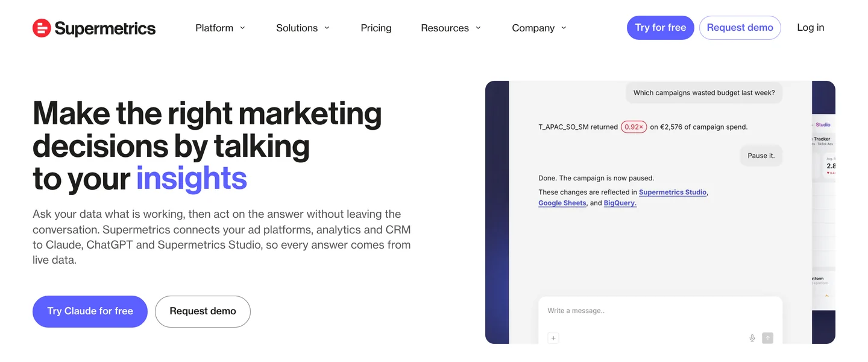Click the 0.92× red return badge
The image size is (868, 362).
[x=634, y=127]
